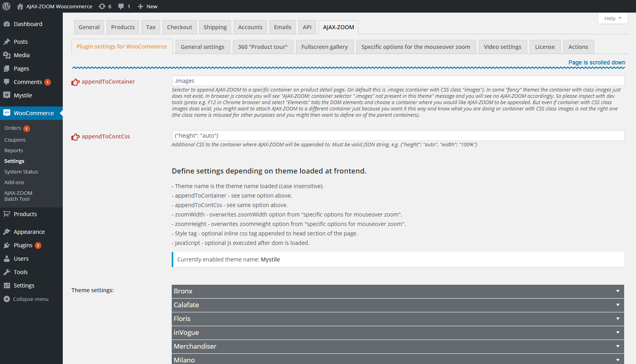The image size is (636, 364).
Task: Click the pointing hand icon beside appendToContainer
Action: [75, 82]
